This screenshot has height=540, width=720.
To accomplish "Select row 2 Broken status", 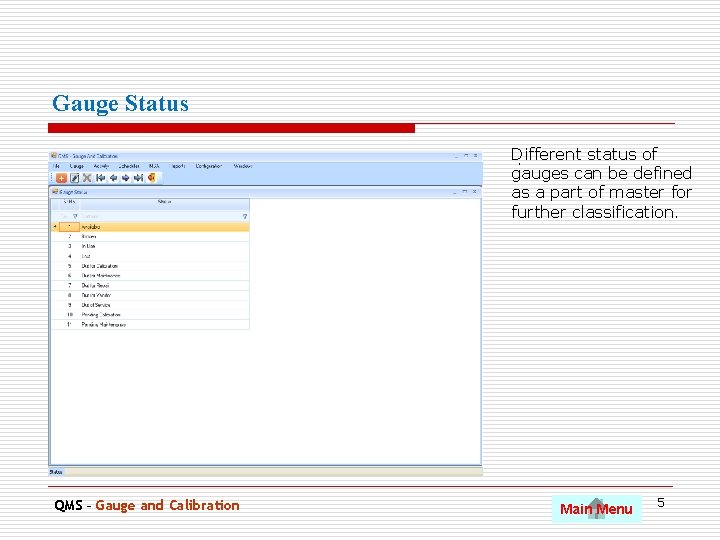I will (150, 236).
